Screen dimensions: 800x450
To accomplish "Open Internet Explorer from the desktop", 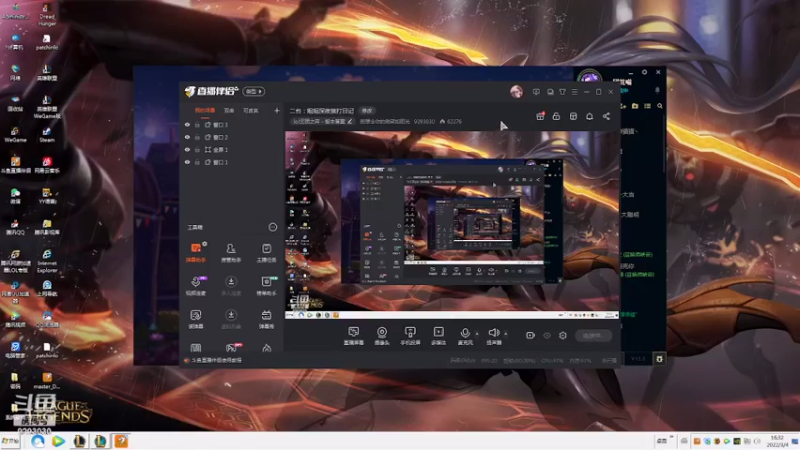I will click(x=47, y=261).
